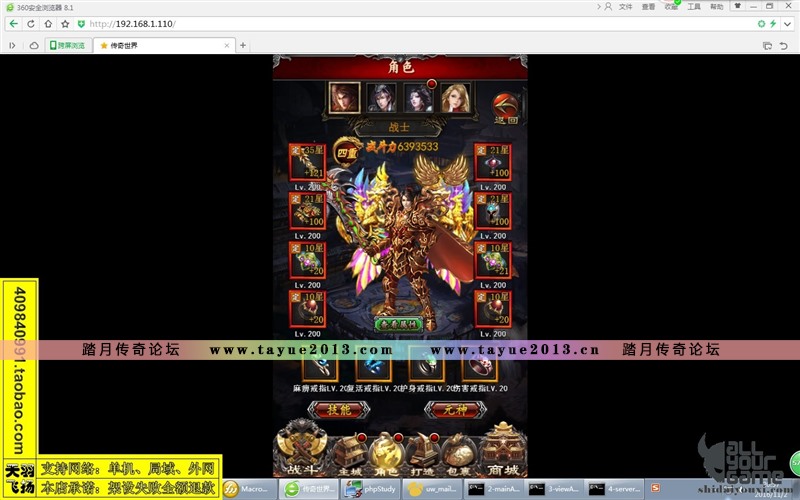Viewport: 800px width, 500px height.
Task: Select the first male warrior portrait
Action: click(x=344, y=97)
